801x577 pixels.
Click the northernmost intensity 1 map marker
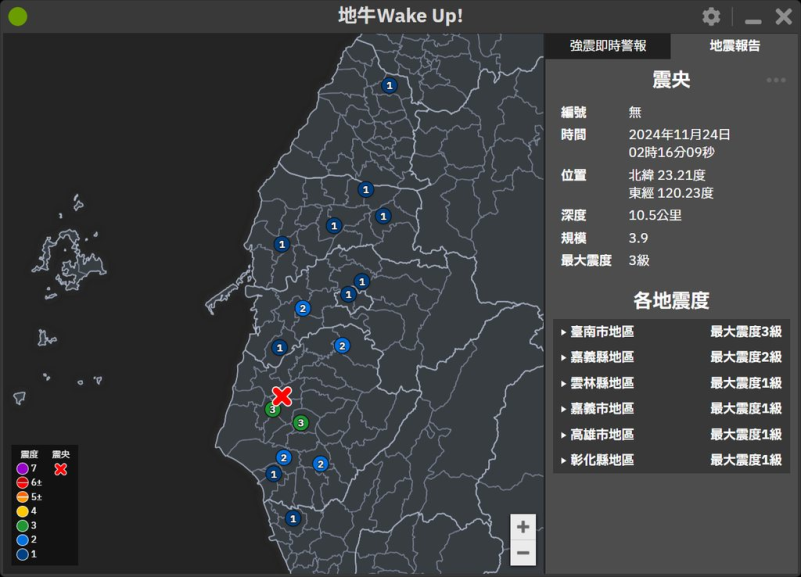click(x=390, y=86)
